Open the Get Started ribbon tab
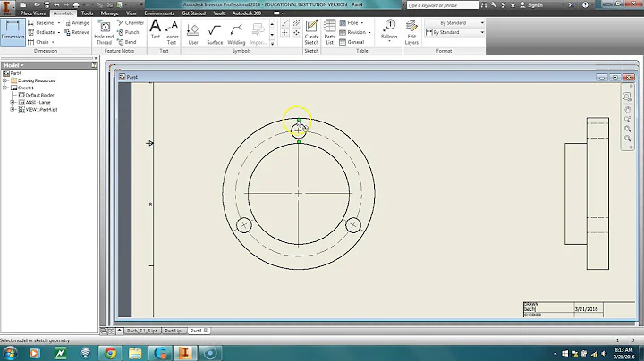Screen dimensions: 644x361 pyautogui.click(x=193, y=13)
